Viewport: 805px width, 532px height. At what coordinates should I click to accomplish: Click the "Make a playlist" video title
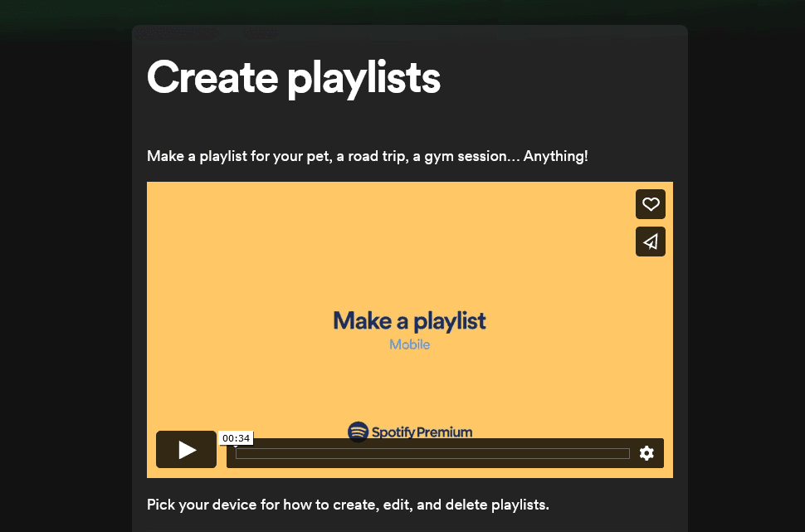[409, 321]
